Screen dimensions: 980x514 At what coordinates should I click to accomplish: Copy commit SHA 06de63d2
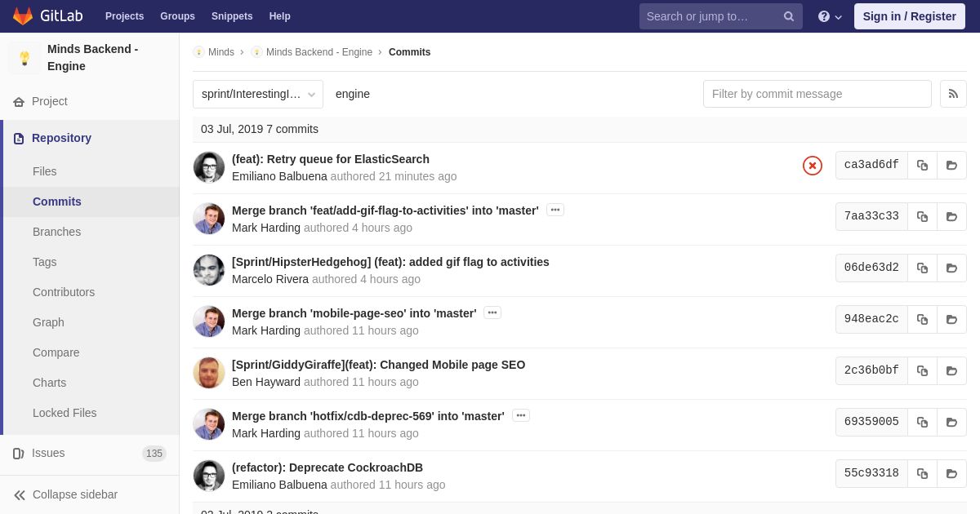(x=922, y=268)
